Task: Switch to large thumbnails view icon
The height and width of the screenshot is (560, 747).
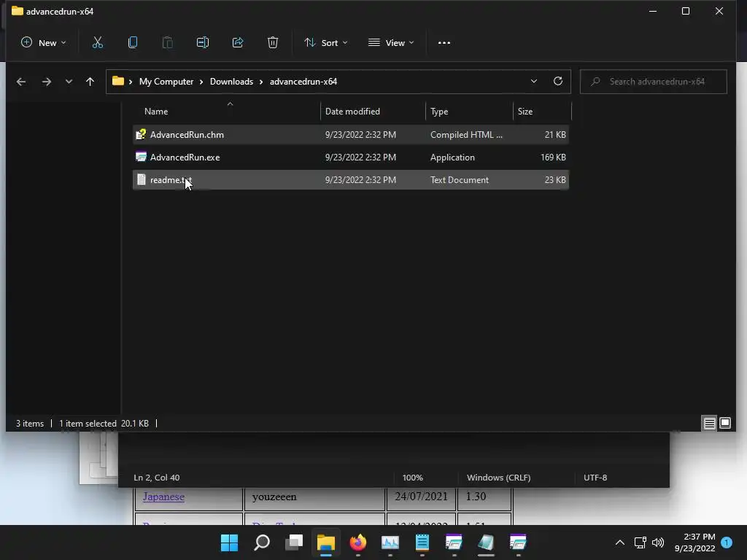Action: tap(725, 423)
